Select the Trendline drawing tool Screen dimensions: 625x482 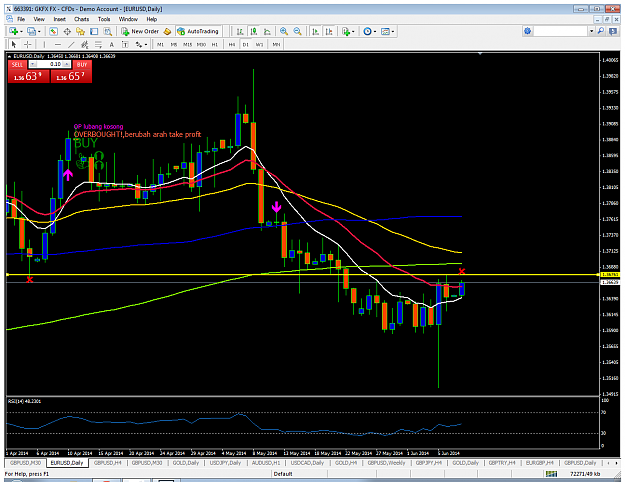coord(71,44)
